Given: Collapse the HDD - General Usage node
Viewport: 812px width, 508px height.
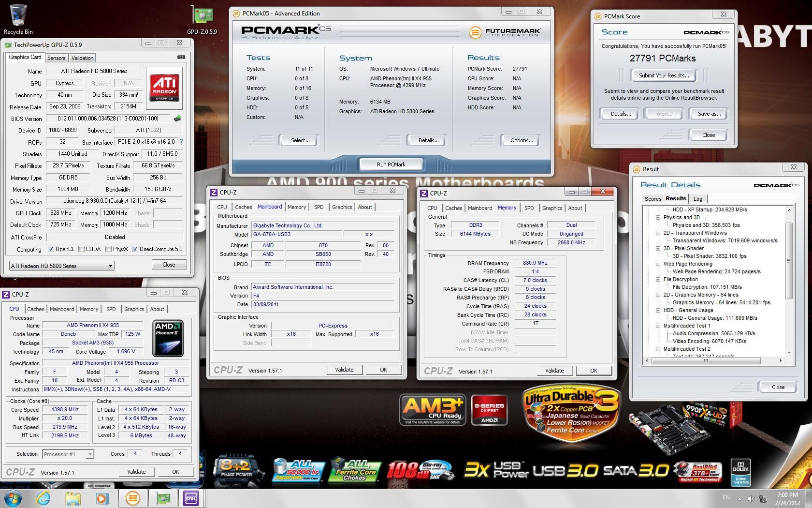Looking at the screenshot, I should pos(658,310).
